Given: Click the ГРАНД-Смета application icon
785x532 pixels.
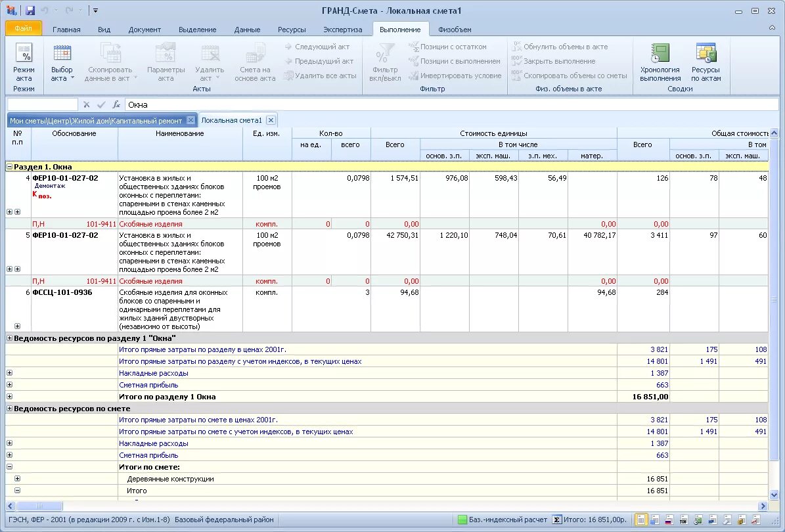Looking at the screenshot, I should [11, 11].
